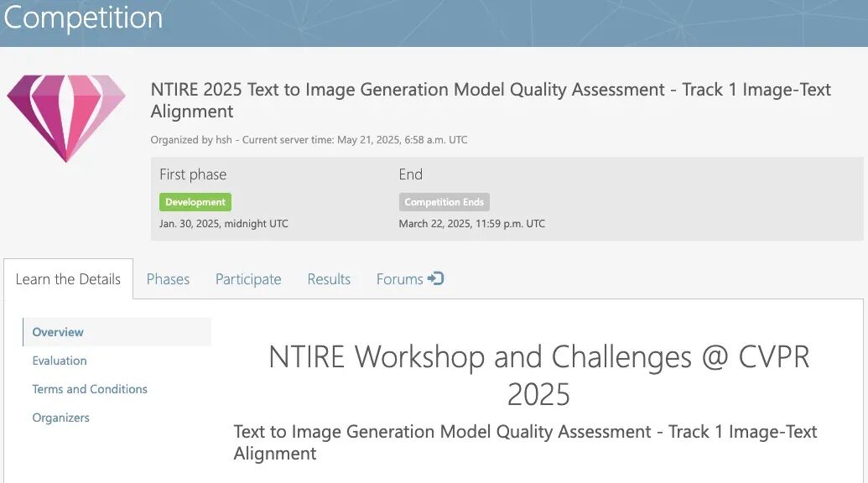
Task: Click the Jan. 30, 2025 start date
Action: tap(224, 224)
